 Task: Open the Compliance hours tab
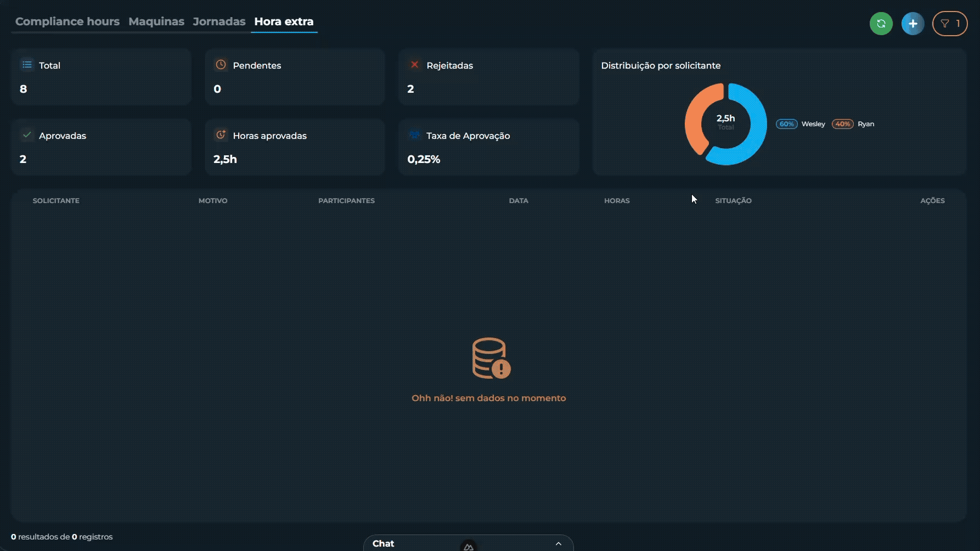[x=67, y=21]
